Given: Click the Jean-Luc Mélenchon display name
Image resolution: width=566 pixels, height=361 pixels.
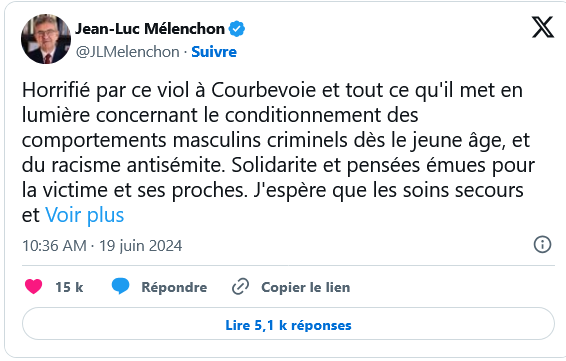Looking at the screenshot, I should click(150, 29).
